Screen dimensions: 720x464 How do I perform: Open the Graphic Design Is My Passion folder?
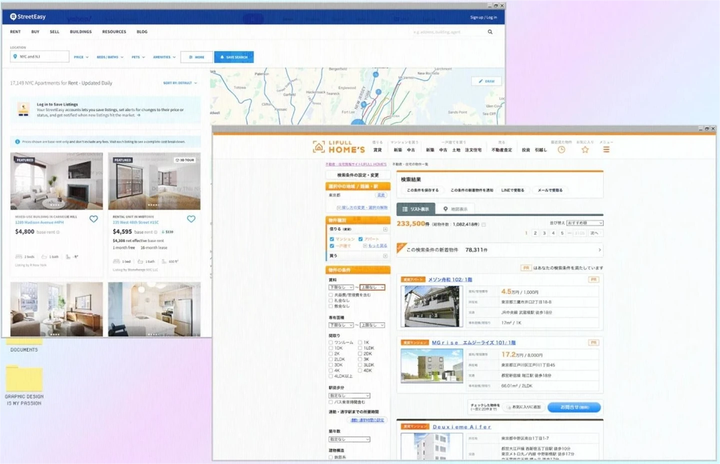(24, 385)
